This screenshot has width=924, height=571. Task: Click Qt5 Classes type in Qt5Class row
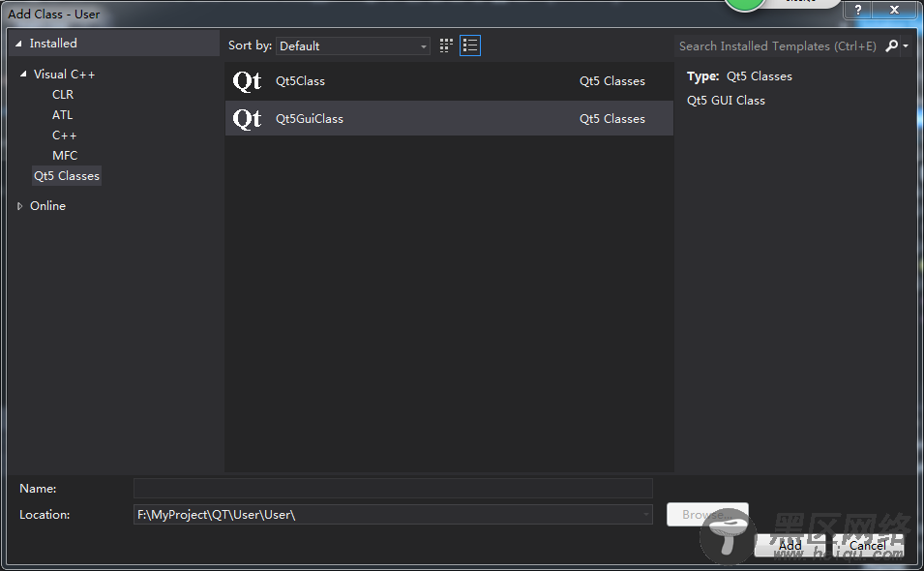[x=612, y=80]
